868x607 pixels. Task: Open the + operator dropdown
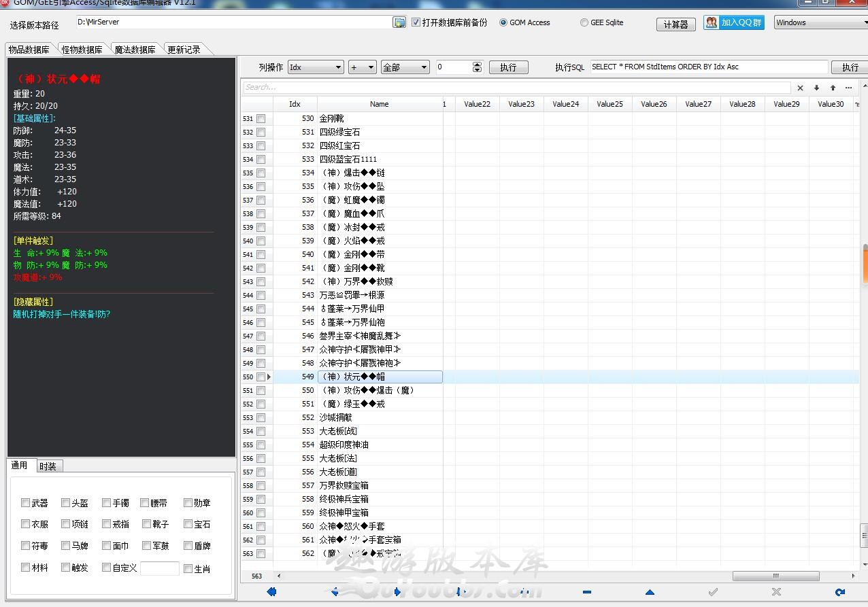tap(362, 67)
